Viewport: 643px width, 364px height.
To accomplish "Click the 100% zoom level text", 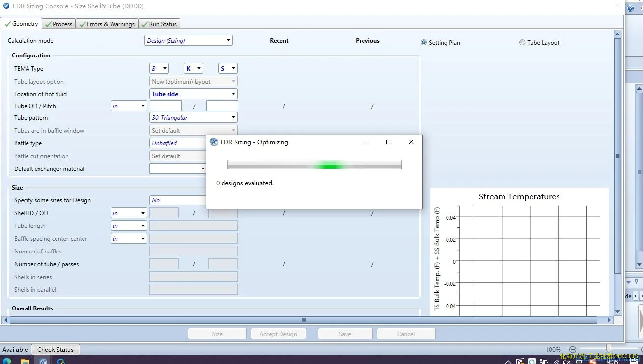I will click(553, 349).
